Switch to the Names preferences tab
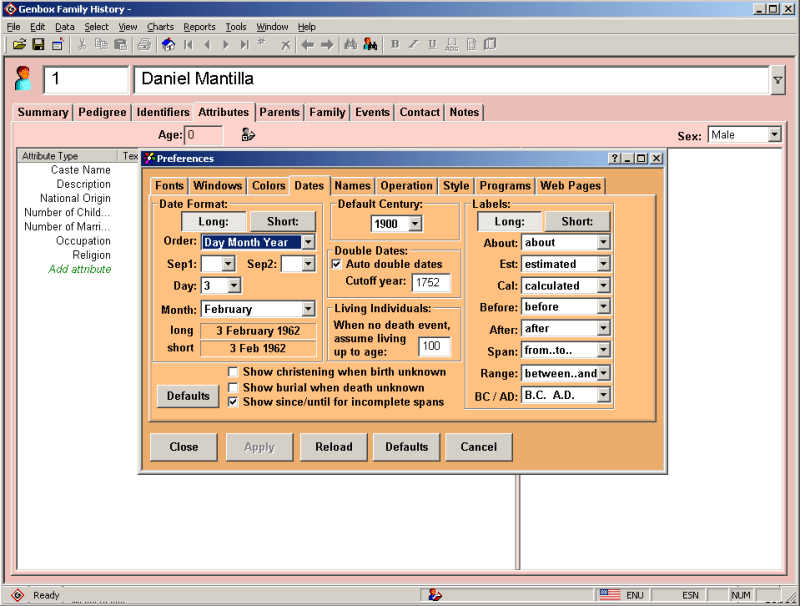The image size is (800, 606). 352,185
